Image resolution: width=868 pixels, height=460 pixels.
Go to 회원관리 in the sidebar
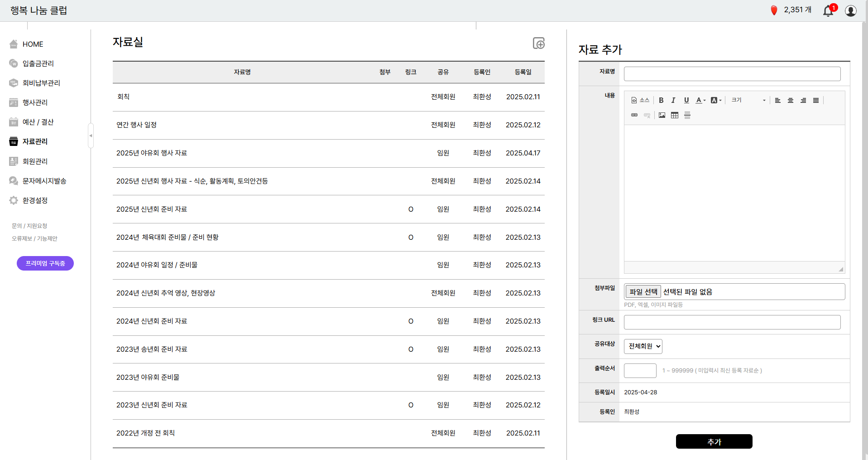click(x=35, y=161)
